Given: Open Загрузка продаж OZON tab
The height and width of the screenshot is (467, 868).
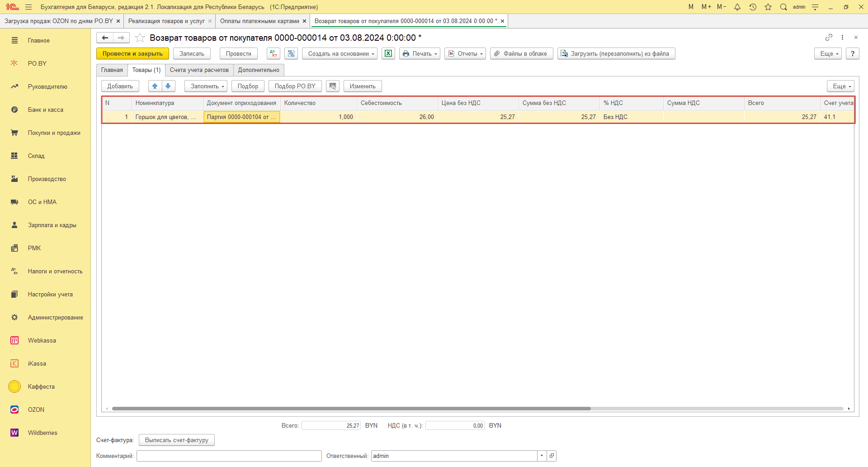Looking at the screenshot, I should click(x=59, y=21).
